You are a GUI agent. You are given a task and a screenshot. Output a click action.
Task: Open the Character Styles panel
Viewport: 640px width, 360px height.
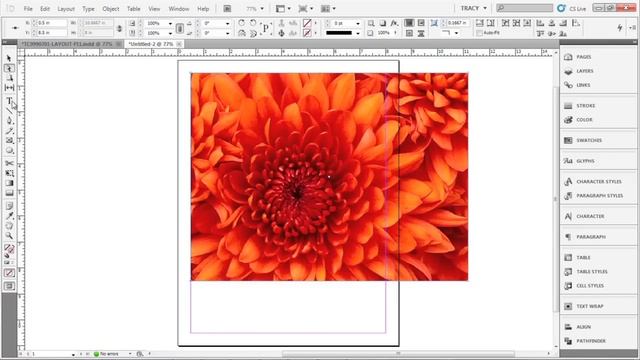coord(598,182)
